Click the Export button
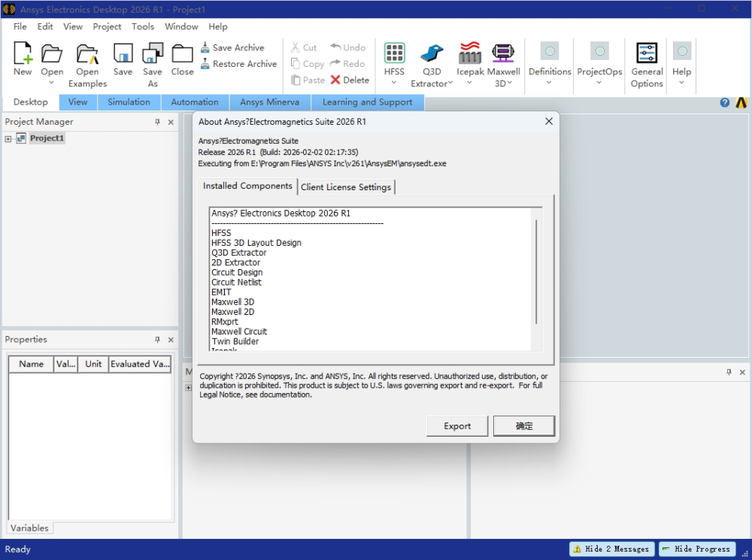The height and width of the screenshot is (560, 752). pos(457,426)
